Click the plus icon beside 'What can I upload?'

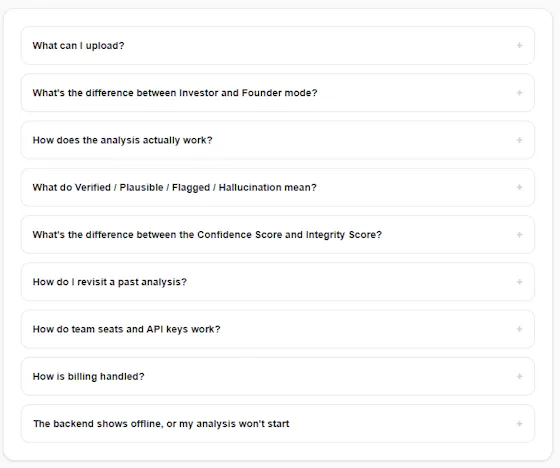coord(520,45)
